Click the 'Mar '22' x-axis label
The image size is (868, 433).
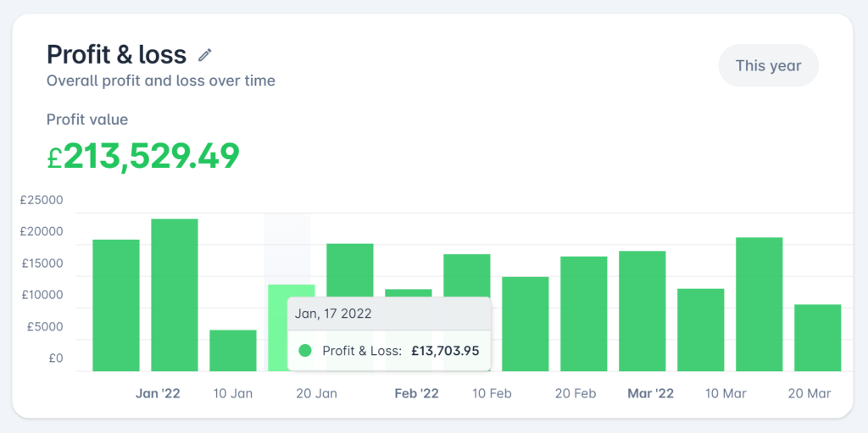(650, 394)
